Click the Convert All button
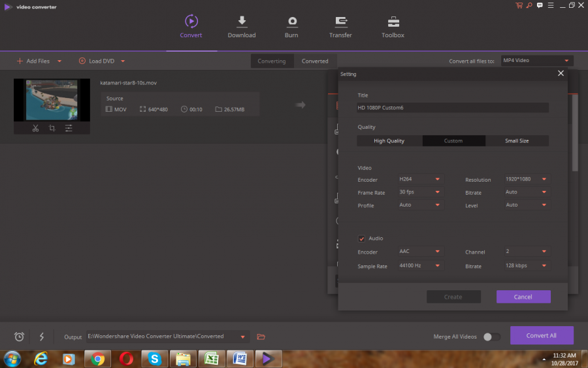Viewport: 588px width, 368px height. [x=542, y=335]
